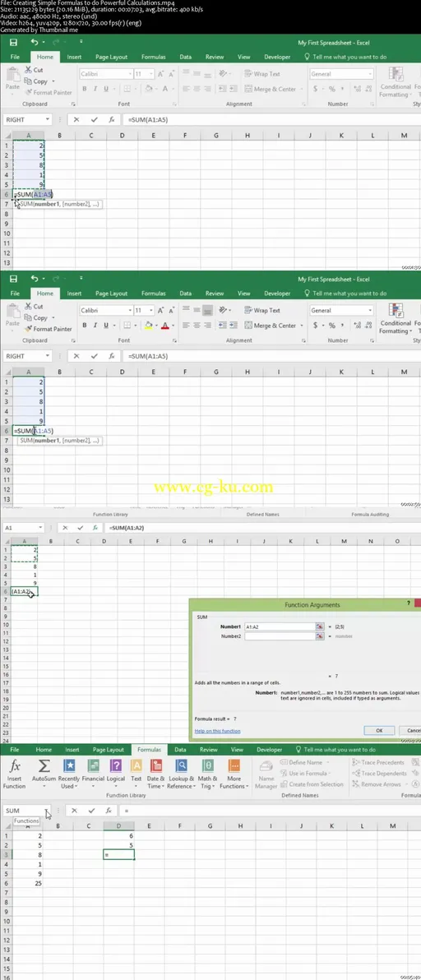Click Increase Font Size in second frame
Image resolution: width=421 pixels, height=980 pixels.
pos(162,310)
